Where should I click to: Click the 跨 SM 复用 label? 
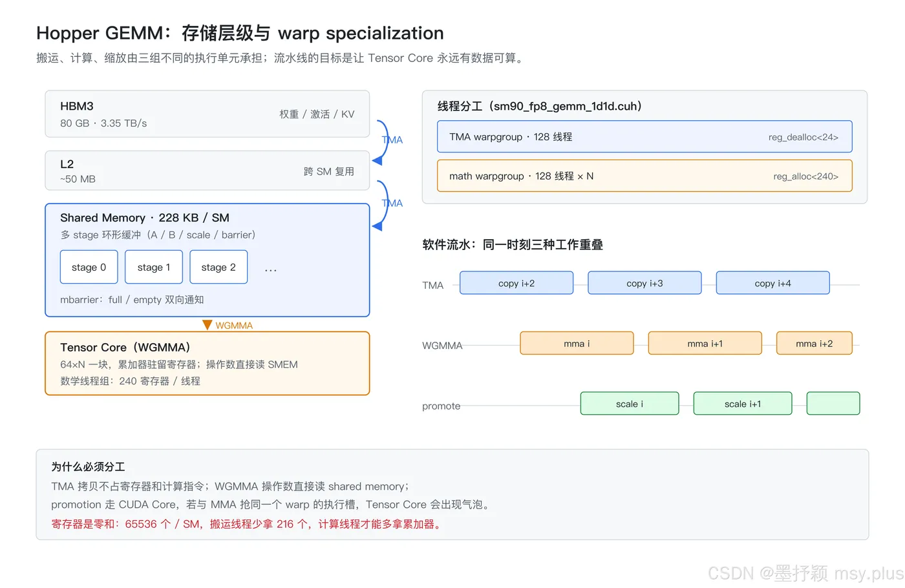(x=329, y=171)
